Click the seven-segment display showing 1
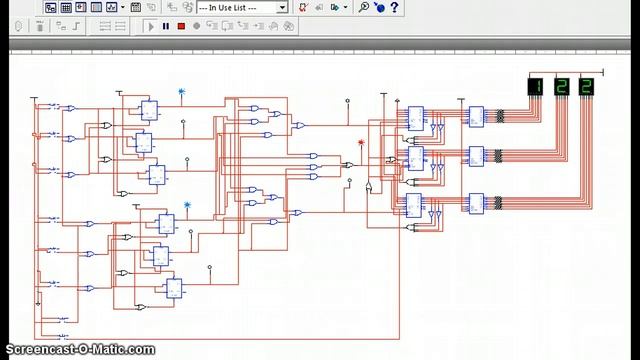Screen dimensions: 640x360 [535, 87]
